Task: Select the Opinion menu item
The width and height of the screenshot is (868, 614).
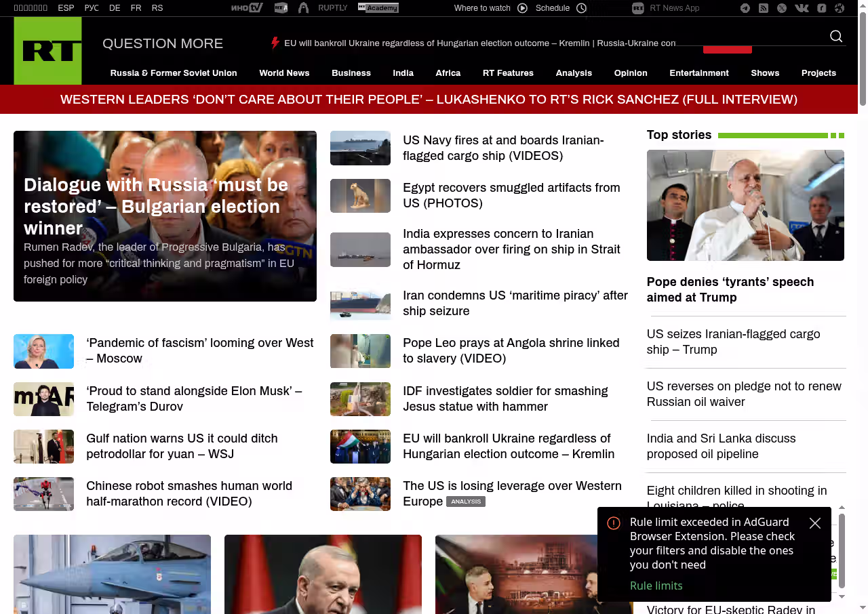Action: tap(631, 73)
